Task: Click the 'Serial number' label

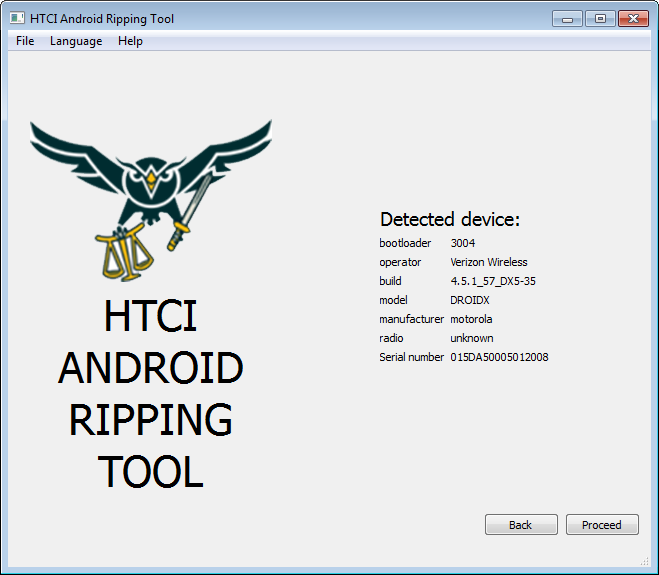Action: (411, 357)
